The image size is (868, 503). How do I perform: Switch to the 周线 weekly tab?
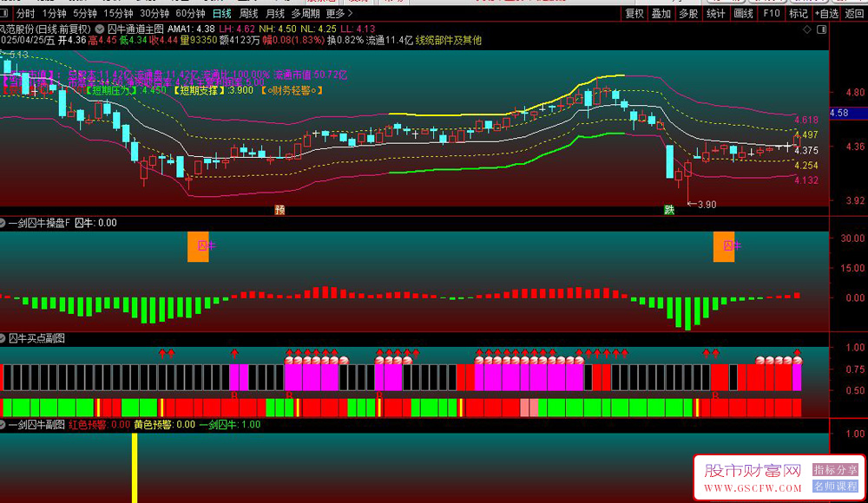pyautogui.click(x=248, y=13)
